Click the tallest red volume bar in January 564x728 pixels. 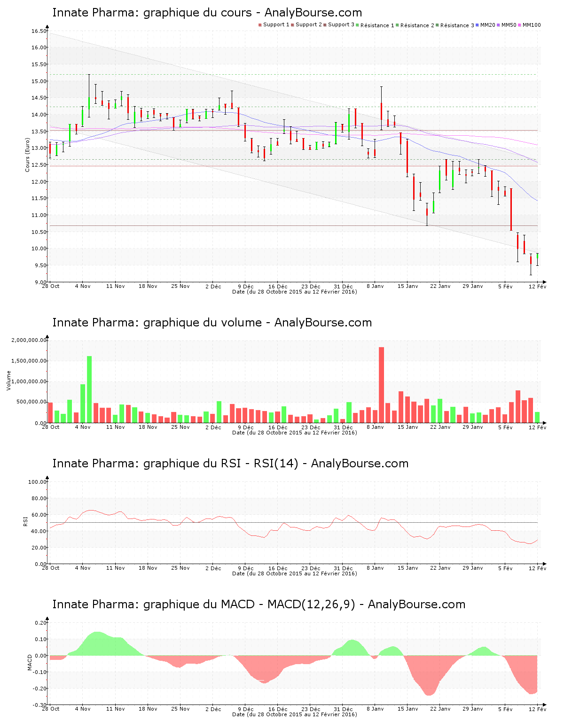tap(381, 385)
